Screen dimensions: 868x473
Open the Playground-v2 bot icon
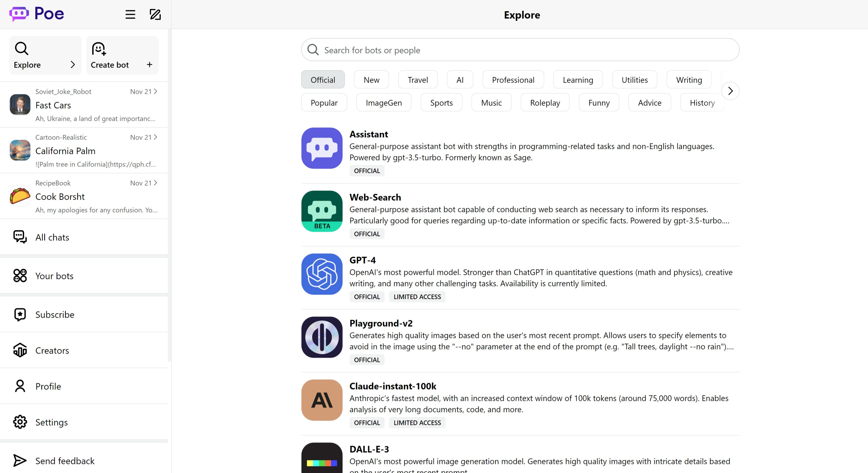(x=322, y=337)
